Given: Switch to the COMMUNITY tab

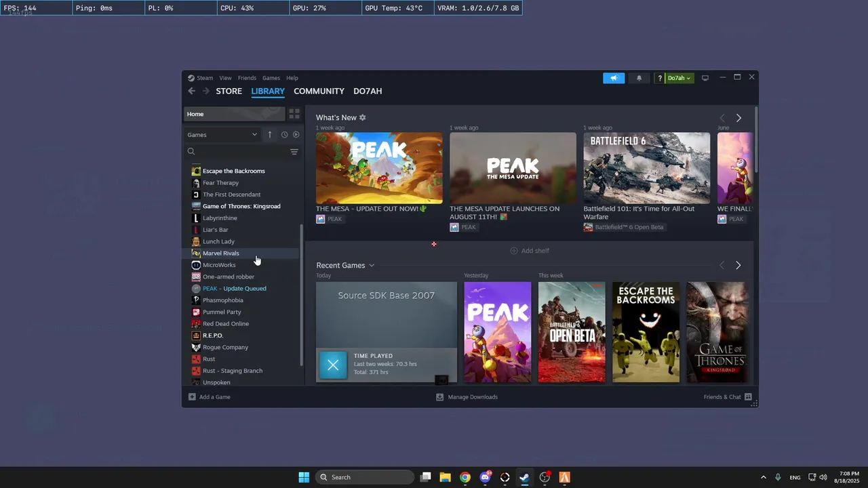Looking at the screenshot, I should [319, 91].
